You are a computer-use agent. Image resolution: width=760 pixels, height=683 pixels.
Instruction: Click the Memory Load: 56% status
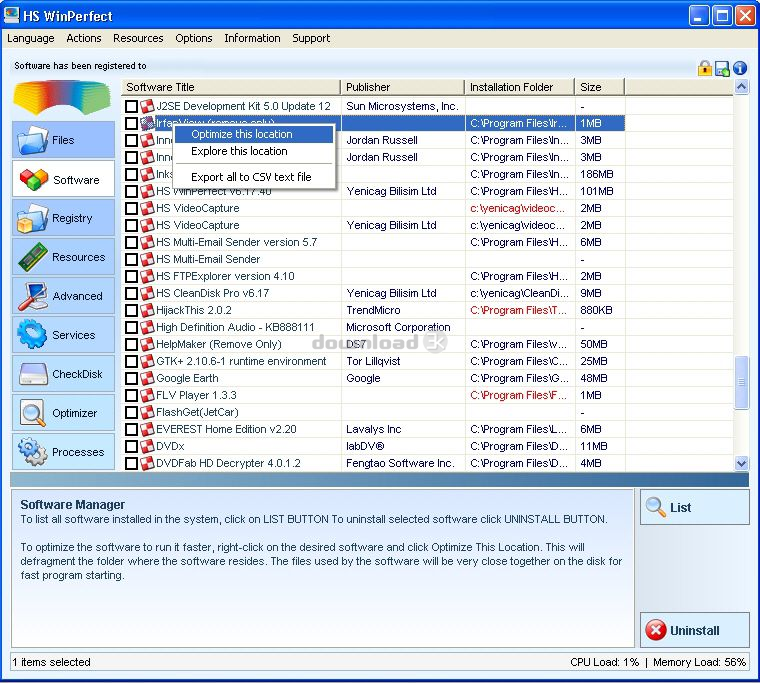pos(699,662)
